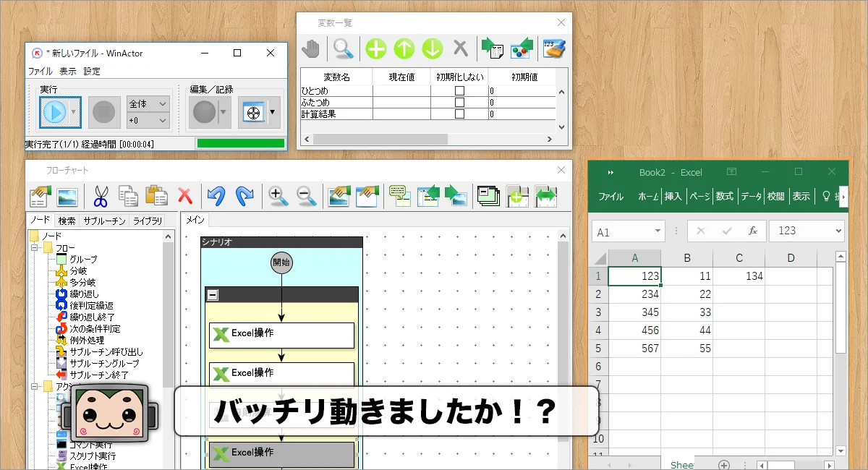The width and height of the screenshot is (868, 470).
Task: Add a new variable with the green plus
Action: click(376, 48)
